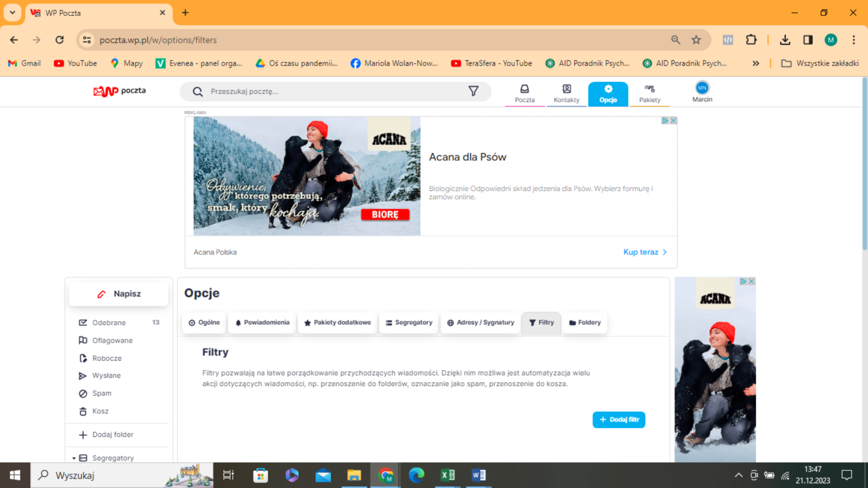Close the WP Poczta tab
The width and height of the screenshot is (868, 488).
pyautogui.click(x=162, y=13)
